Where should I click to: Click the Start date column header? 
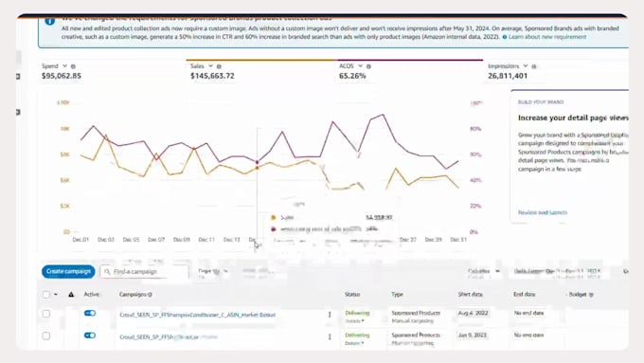point(471,295)
